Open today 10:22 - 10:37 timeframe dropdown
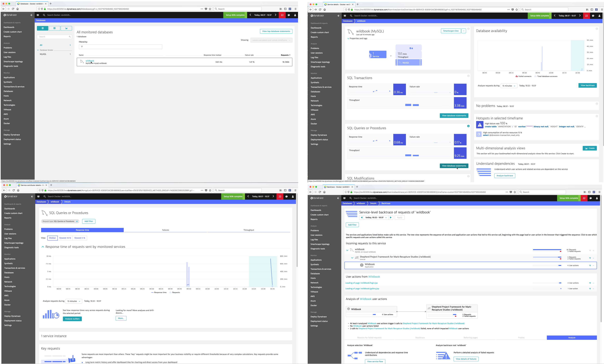 click(x=376, y=217)
